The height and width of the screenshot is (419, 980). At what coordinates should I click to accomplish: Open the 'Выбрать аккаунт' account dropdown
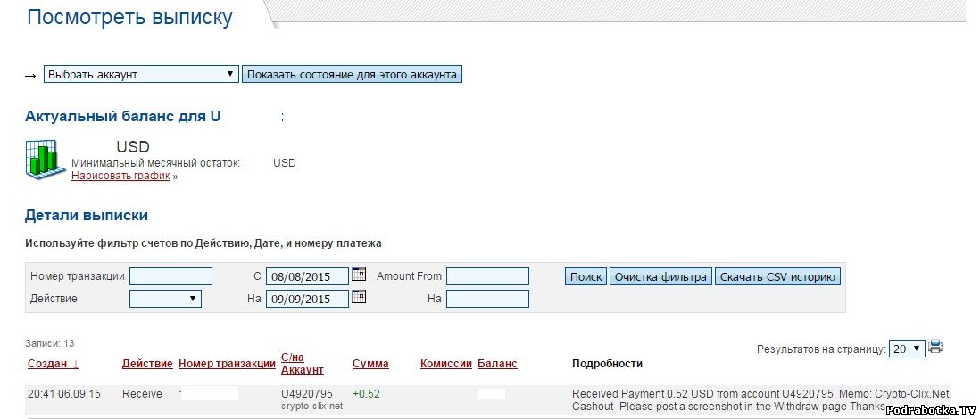click(x=141, y=75)
